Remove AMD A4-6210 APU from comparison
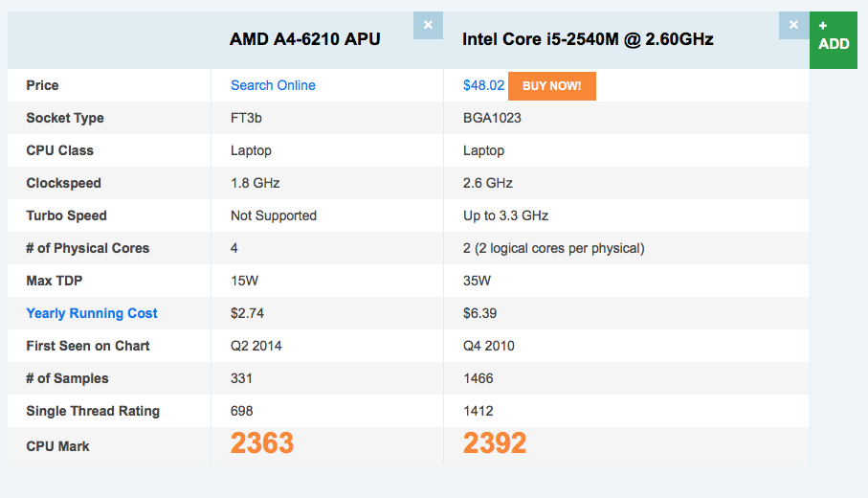Viewport: 868px width, 498px height. tap(428, 25)
